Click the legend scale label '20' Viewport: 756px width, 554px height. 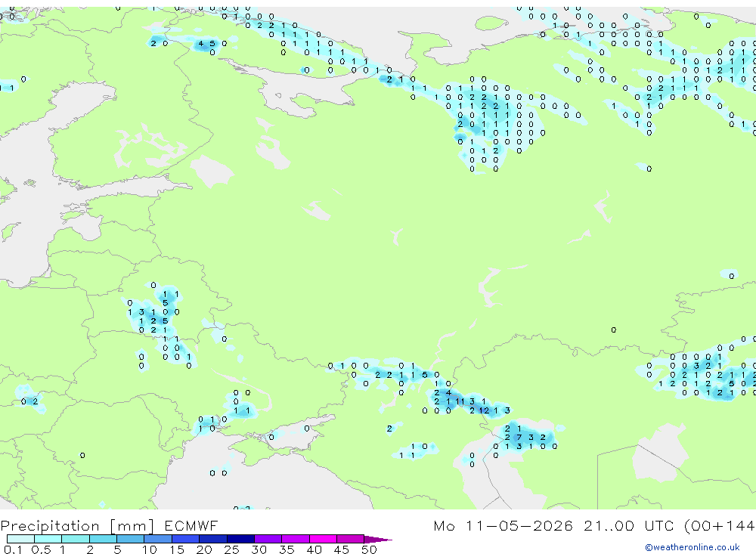[204, 549]
